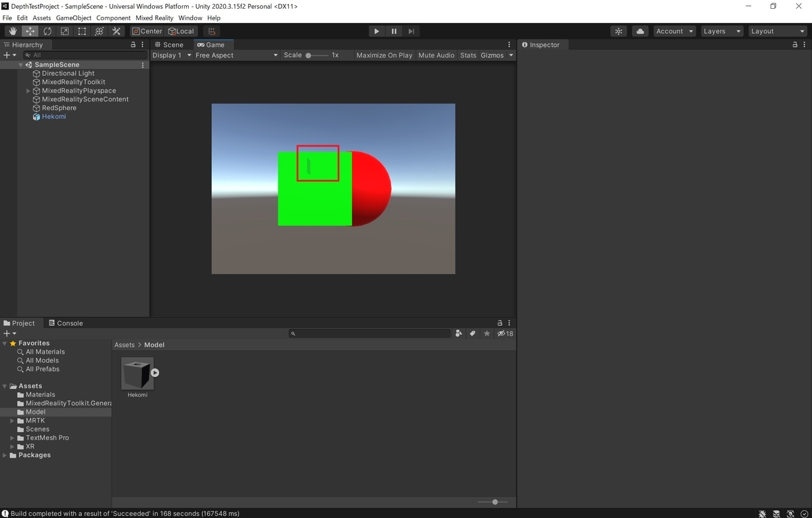Image resolution: width=812 pixels, height=518 pixels.
Task: Expand the Packages folder
Action: (x=5, y=455)
